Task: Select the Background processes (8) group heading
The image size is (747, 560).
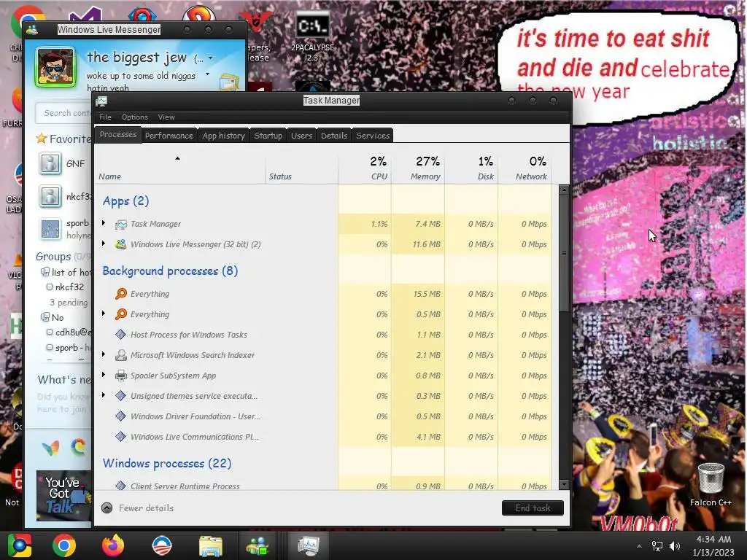Action: (170, 271)
